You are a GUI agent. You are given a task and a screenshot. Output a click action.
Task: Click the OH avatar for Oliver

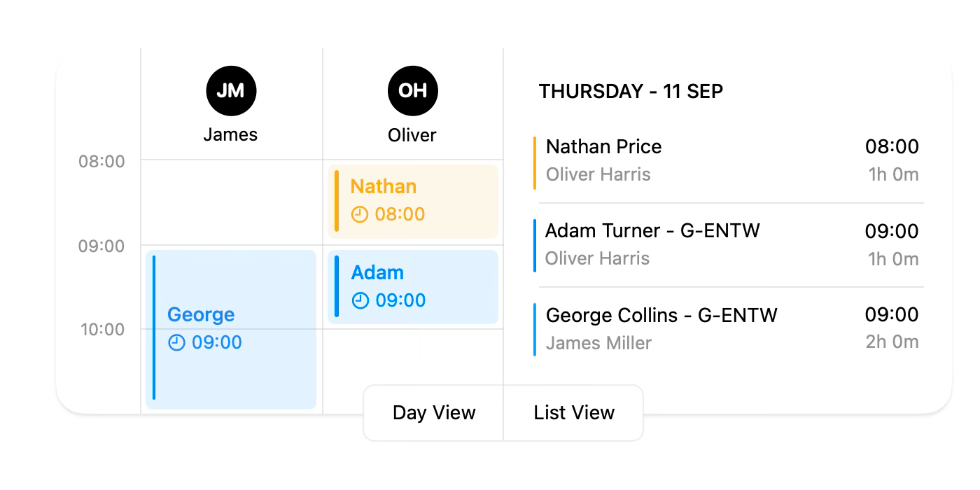(x=412, y=90)
